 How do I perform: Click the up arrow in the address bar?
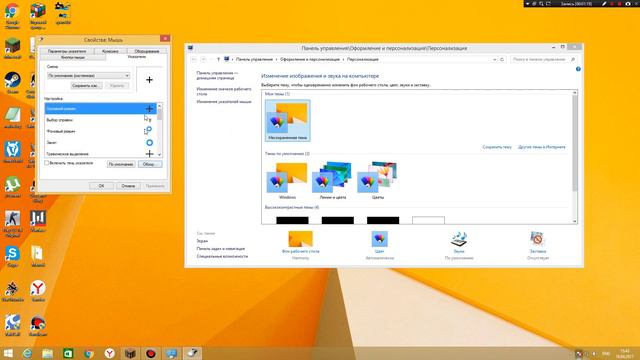click(218, 60)
